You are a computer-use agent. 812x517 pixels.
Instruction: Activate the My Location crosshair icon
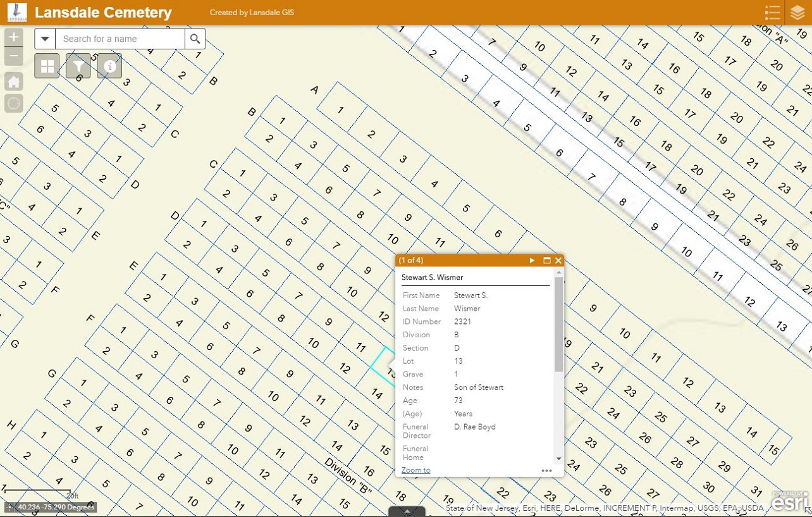click(x=13, y=103)
